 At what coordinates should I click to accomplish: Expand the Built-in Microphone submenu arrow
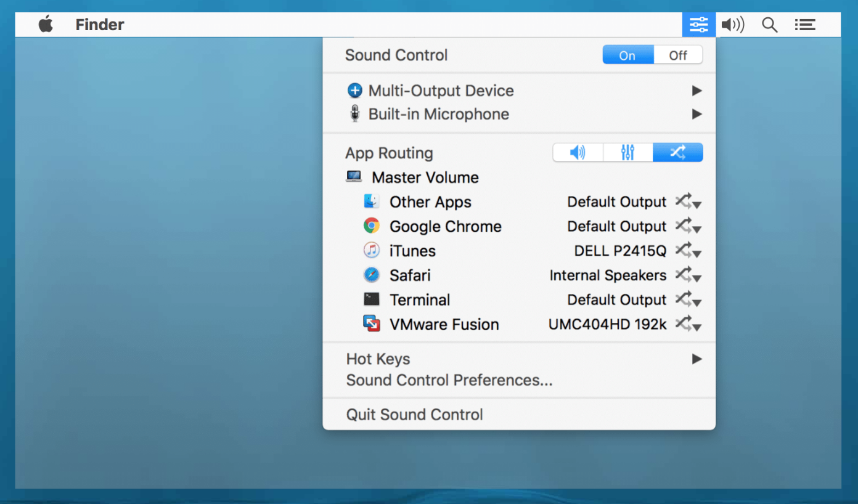[697, 114]
